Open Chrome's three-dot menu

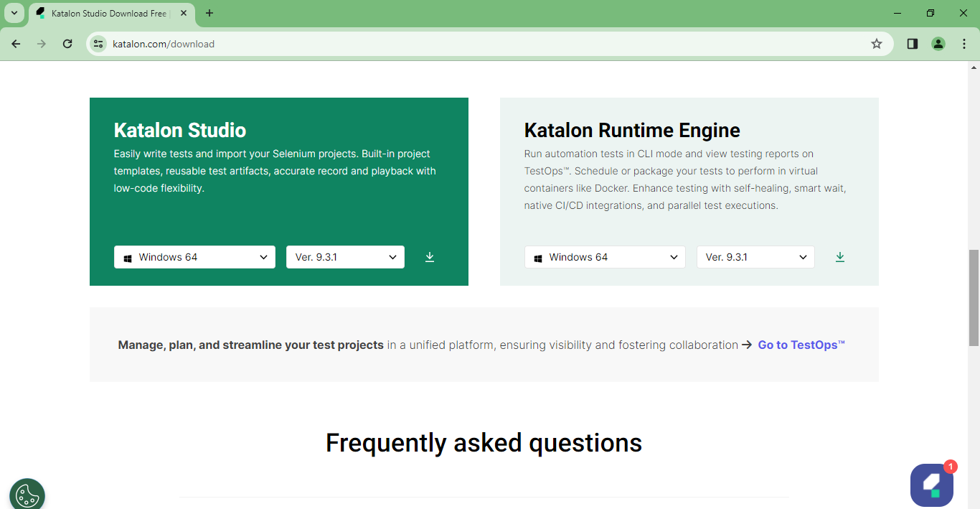[964, 44]
